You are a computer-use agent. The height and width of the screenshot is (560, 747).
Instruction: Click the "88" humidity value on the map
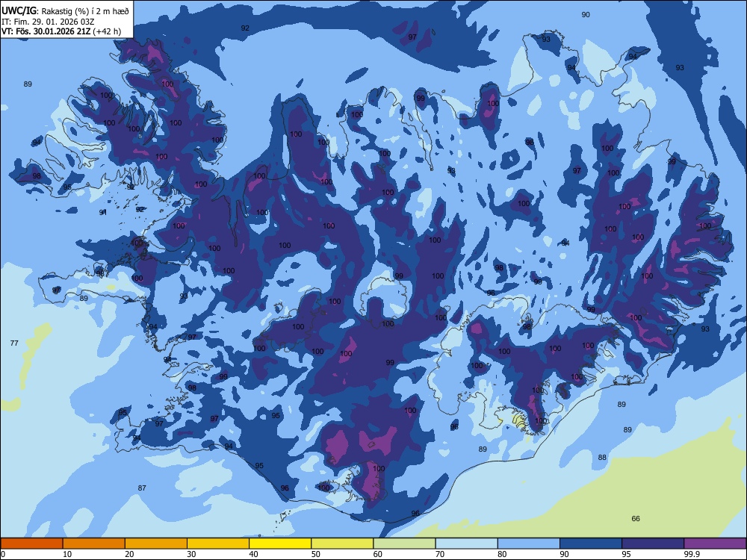click(x=602, y=457)
